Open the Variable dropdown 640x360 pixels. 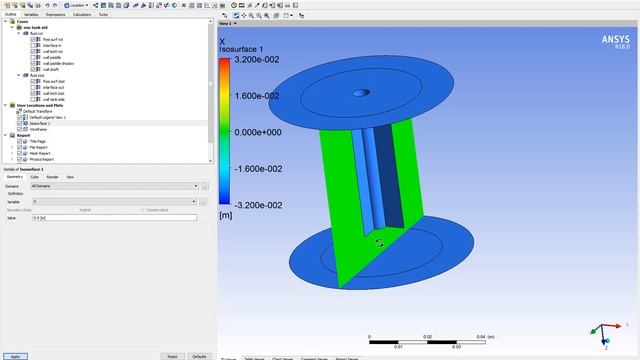tap(114, 202)
